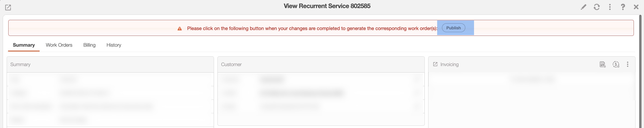Click the vertical scrollbar on right edge
644x128 pixels.
pyautogui.click(x=640, y=70)
